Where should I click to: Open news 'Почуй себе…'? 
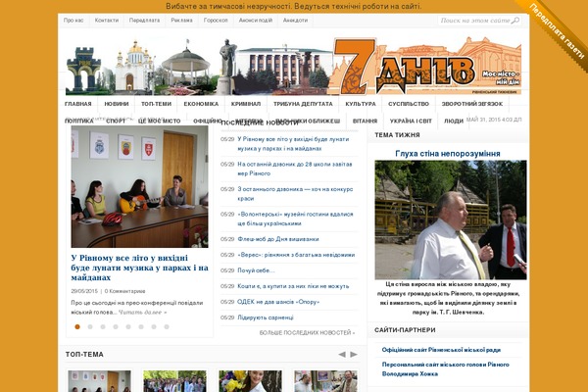click(256, 270)
